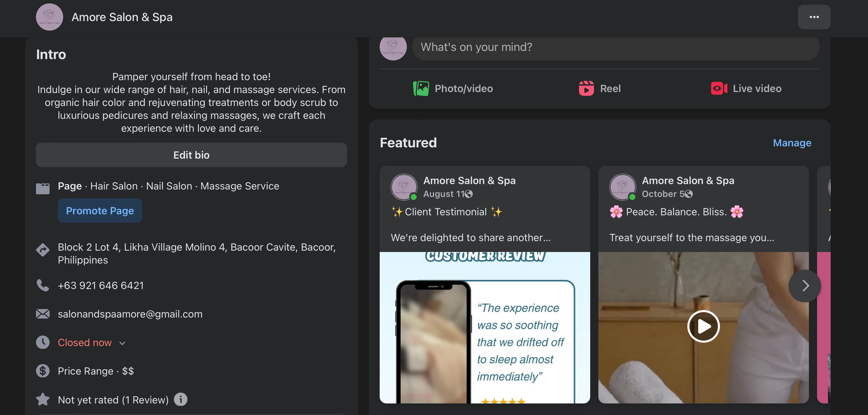868x415 pixels.
Task: Open the Closed now hours text
Action: pos(85,343)
